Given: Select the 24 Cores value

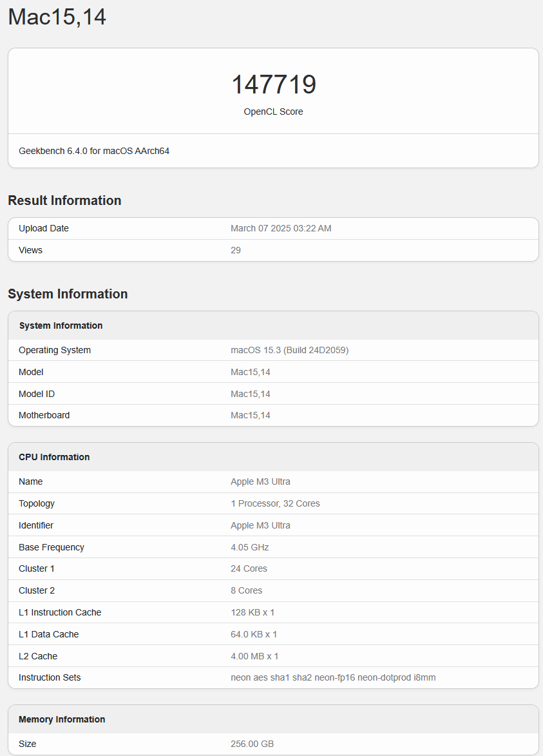Looking at the screenshot, I should tap(249, 568).
